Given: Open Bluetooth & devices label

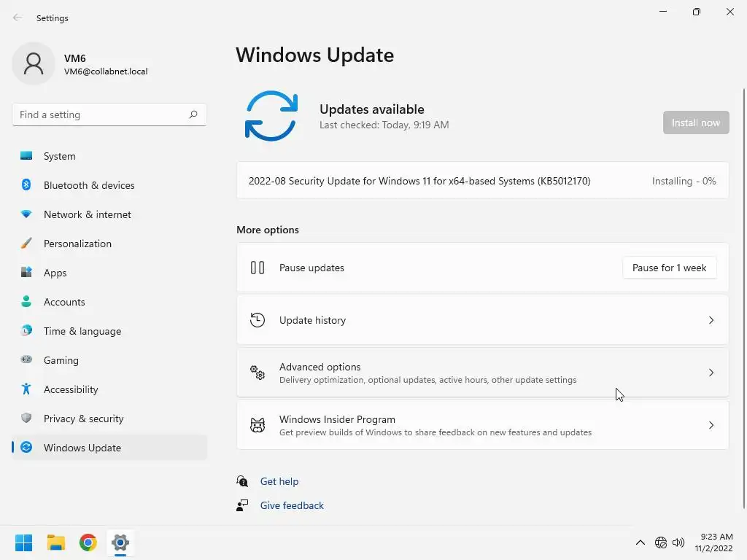Looking at the screenshot, I should (89, 185).
